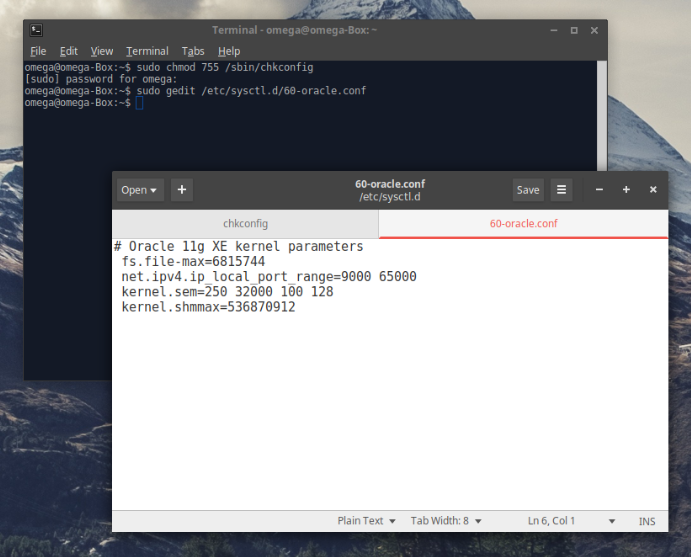This screenshot has height=557, width=691.
Task: Open the Terminal File menu
Action: [38, 51]
